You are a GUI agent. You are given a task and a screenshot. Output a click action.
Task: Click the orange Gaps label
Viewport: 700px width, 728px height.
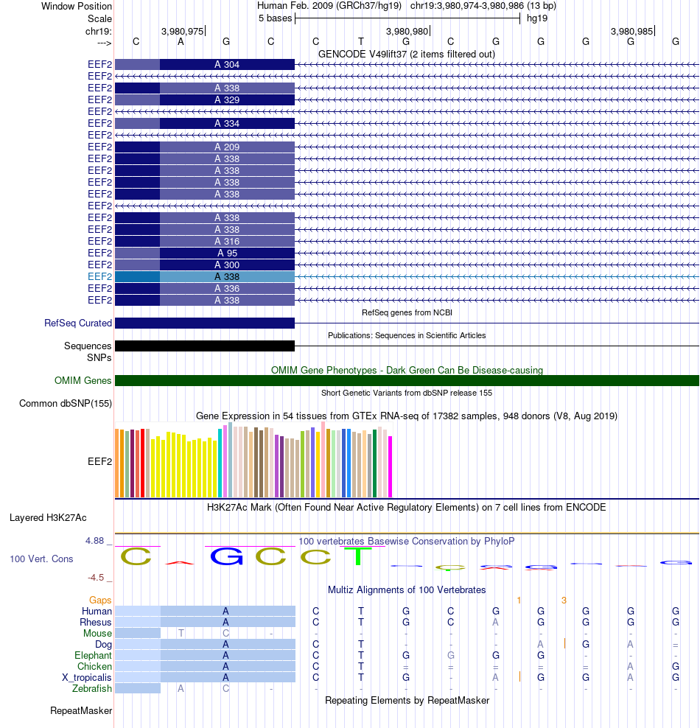click(100, 601)
